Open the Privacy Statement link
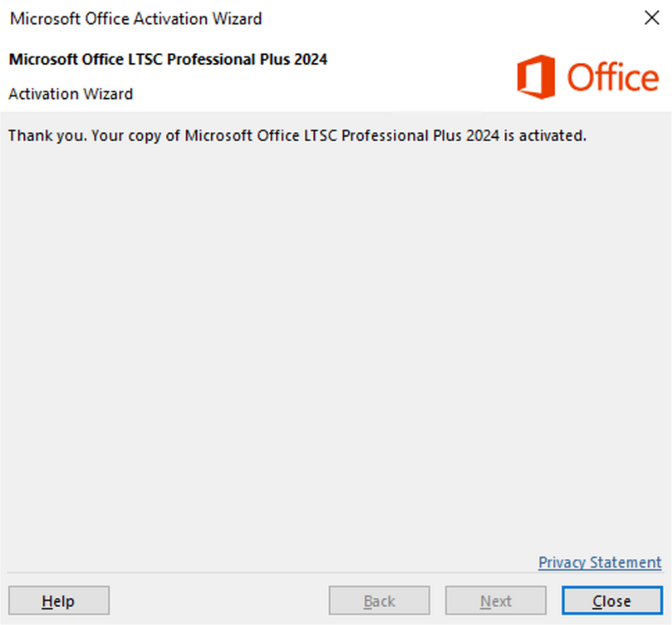 600,562
